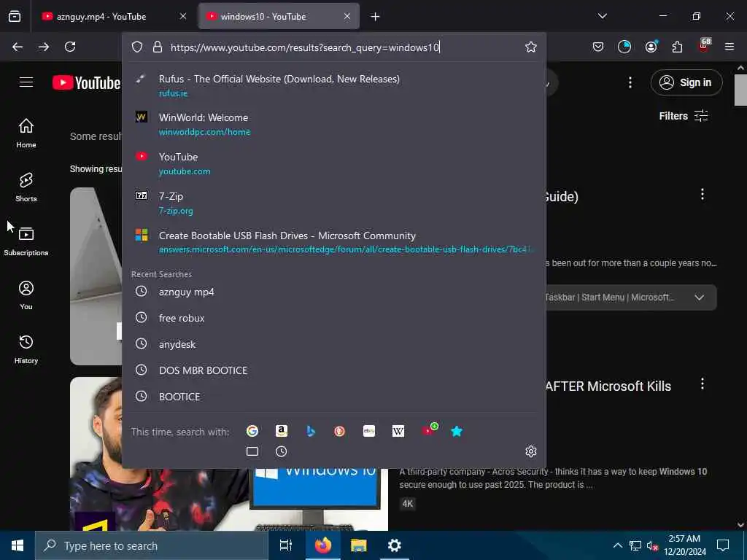
Task: Expand the list all tabs dropdown
Action: click(603, 16)
